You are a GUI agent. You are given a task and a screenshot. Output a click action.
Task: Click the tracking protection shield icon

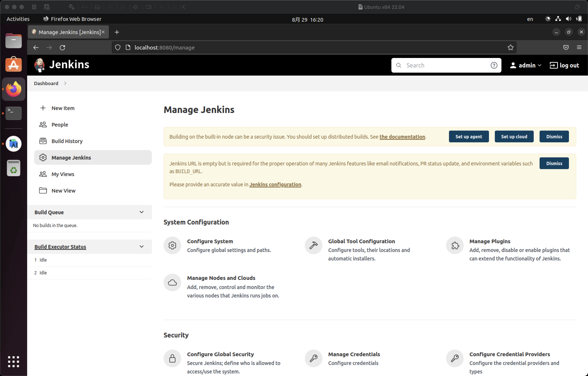click(118, 47)
